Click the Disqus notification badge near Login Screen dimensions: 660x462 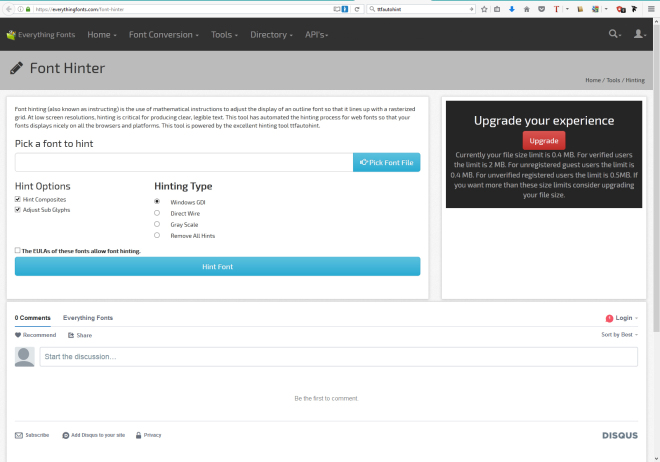609,319
